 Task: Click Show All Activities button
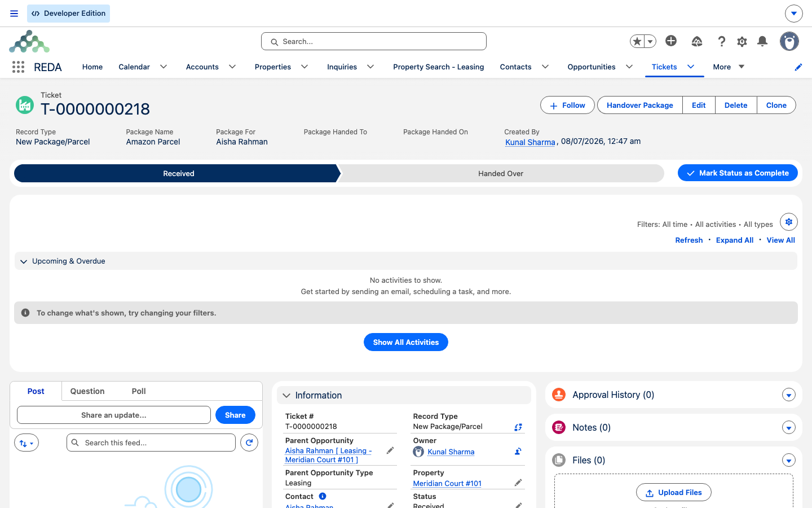tap(406, 342)
